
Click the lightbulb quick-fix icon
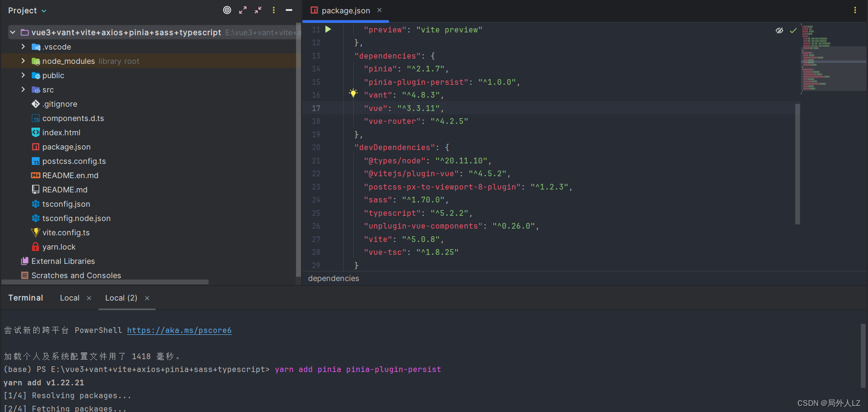[353, 93]
